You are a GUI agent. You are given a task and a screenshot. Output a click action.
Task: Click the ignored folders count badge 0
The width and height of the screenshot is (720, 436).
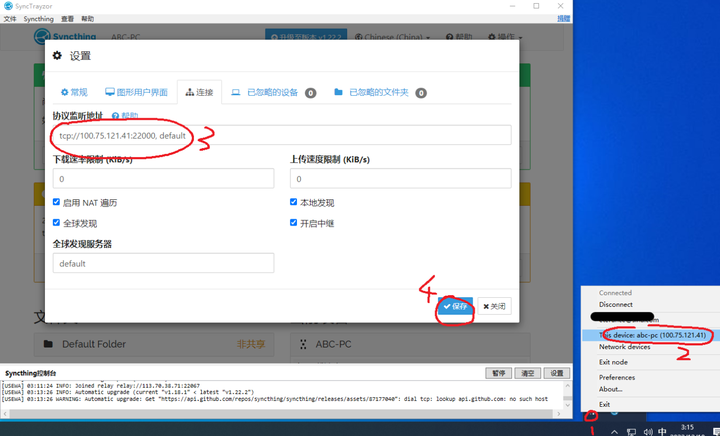[421, 93]
